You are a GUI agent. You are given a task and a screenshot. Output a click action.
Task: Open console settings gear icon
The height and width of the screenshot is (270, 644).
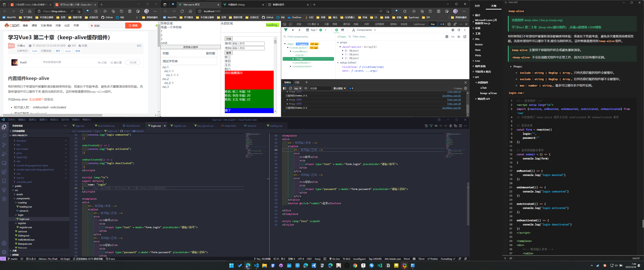click(x=466, y=88)
